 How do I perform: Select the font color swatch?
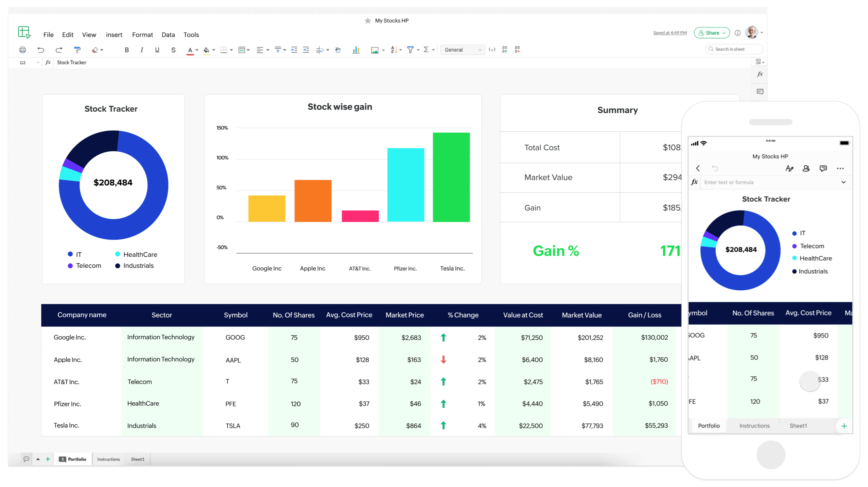(x=189, y=50)
